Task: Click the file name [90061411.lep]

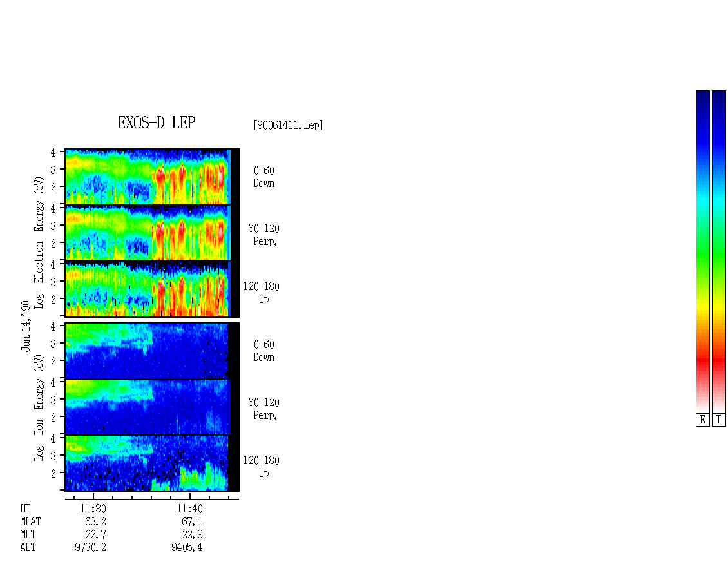Action: click(288, 125)
